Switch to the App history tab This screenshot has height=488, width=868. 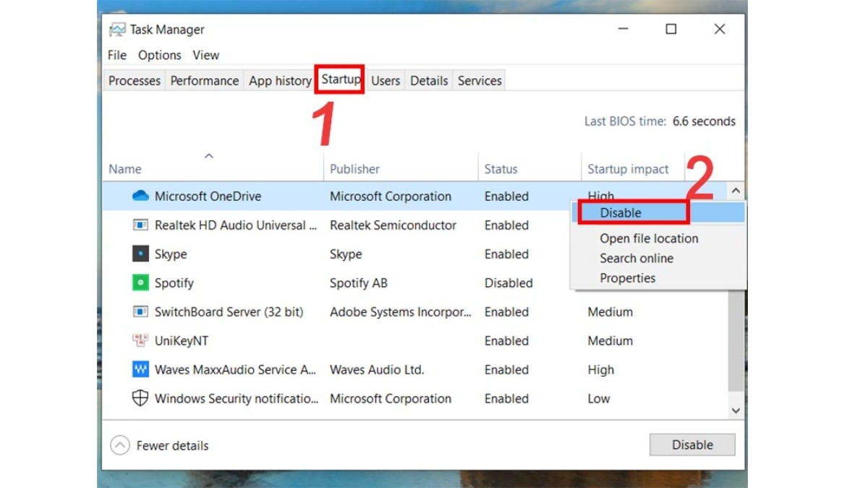[280, 81]
